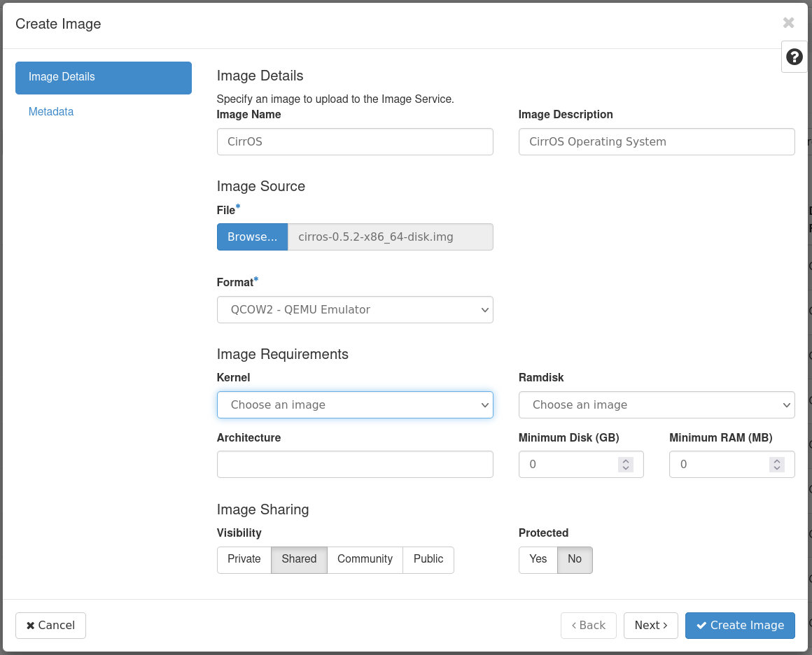The image size is (812, 655).
Task: Click the help question mark icon
Action: pos(794,57)
